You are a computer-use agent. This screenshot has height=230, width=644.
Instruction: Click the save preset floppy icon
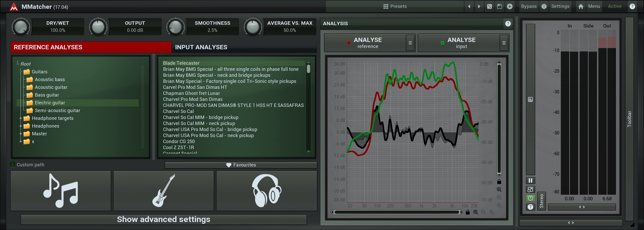coord(499,6)
